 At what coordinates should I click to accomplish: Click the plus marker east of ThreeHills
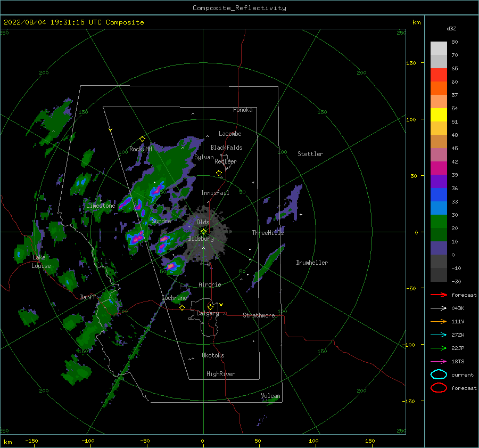pos(301,214)
